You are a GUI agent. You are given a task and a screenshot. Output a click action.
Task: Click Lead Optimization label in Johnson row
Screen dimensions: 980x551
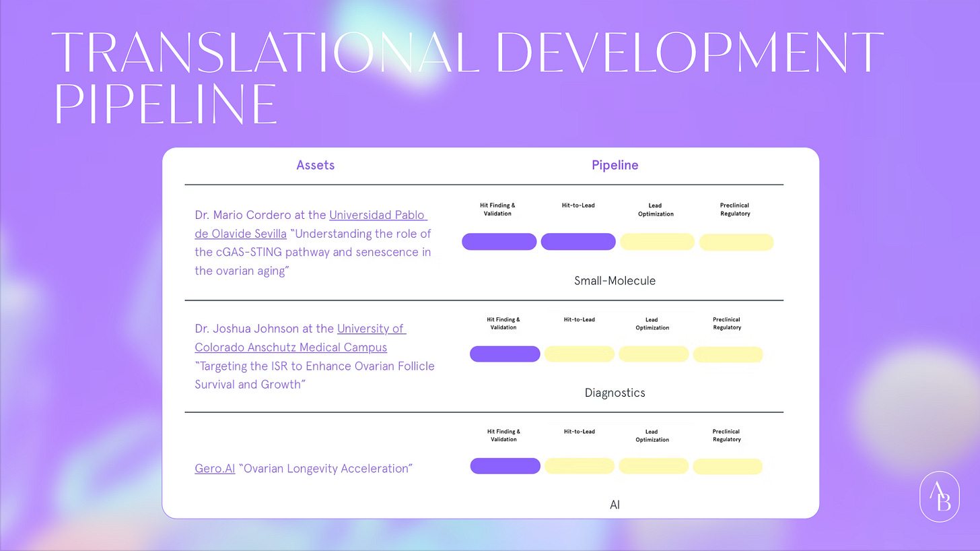652,323
